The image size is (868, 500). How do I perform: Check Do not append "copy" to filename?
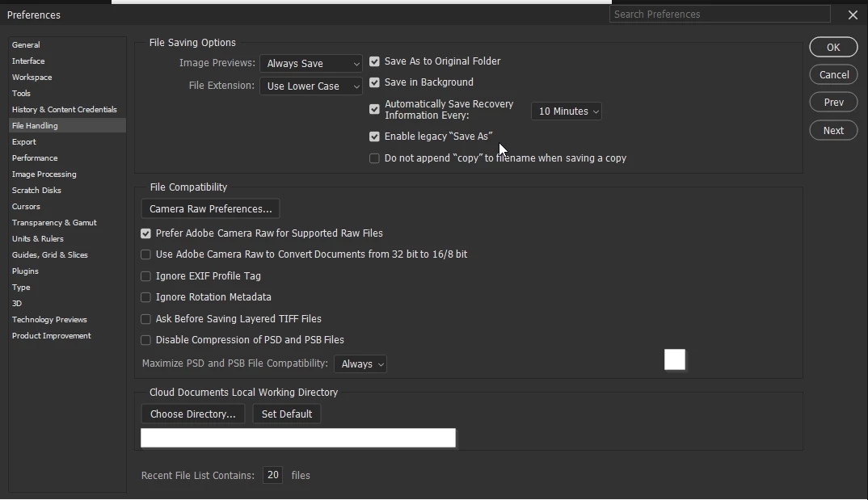[x=374, y=158]
